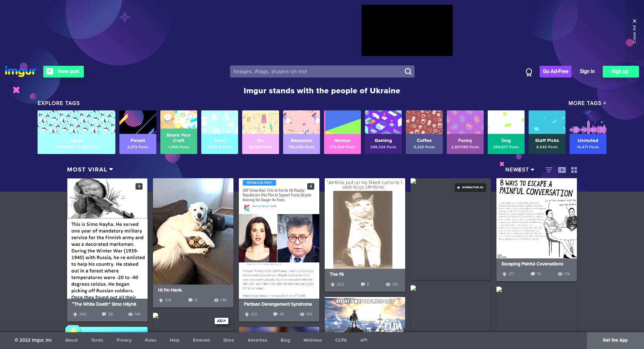Image resolution: width=644 pixels, height=349 pixels.
Task: Click the Interactive Ad badge
Action: tap(471, 188)
